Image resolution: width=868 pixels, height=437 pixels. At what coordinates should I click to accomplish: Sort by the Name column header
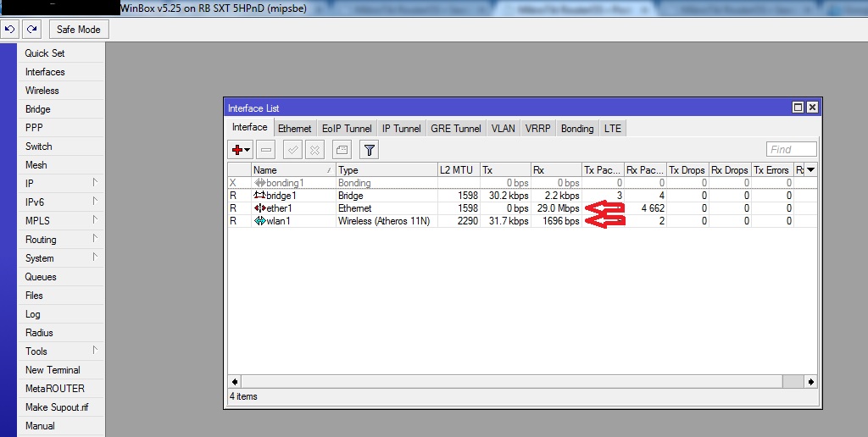tap(293, 170)
